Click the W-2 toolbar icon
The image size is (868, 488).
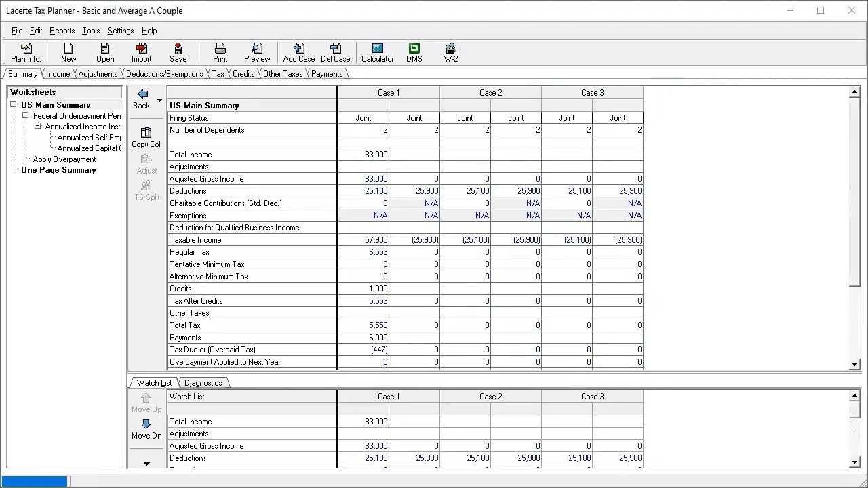[x=451, y=52]
